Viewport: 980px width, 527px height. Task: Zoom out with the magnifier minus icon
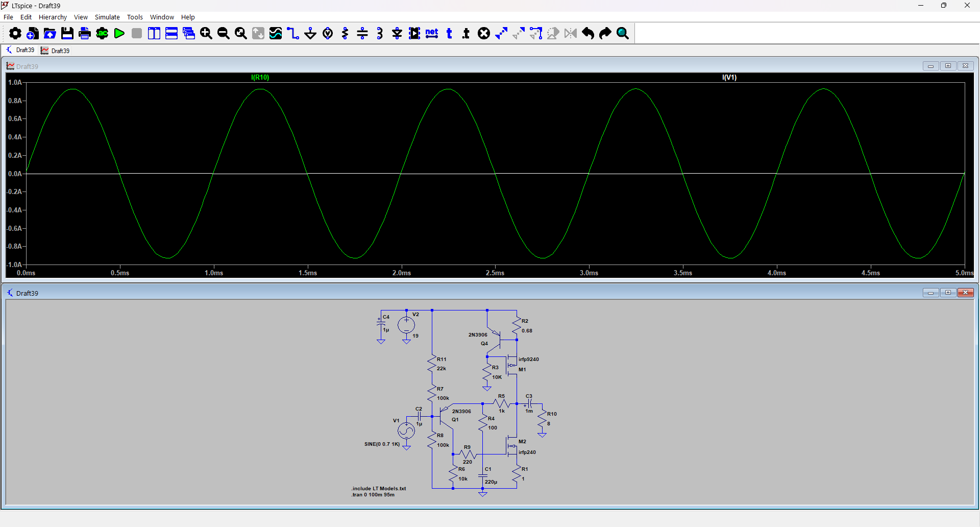point(224,34)
